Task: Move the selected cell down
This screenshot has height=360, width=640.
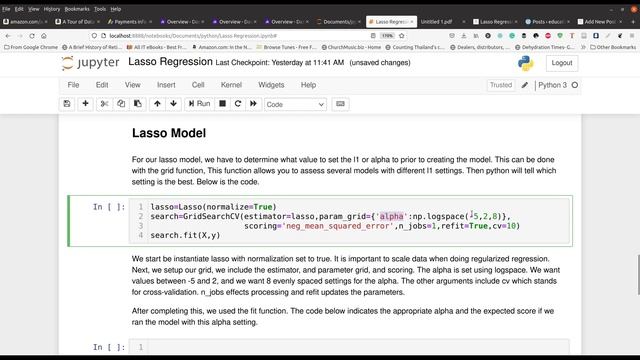Action: [173, 104]
